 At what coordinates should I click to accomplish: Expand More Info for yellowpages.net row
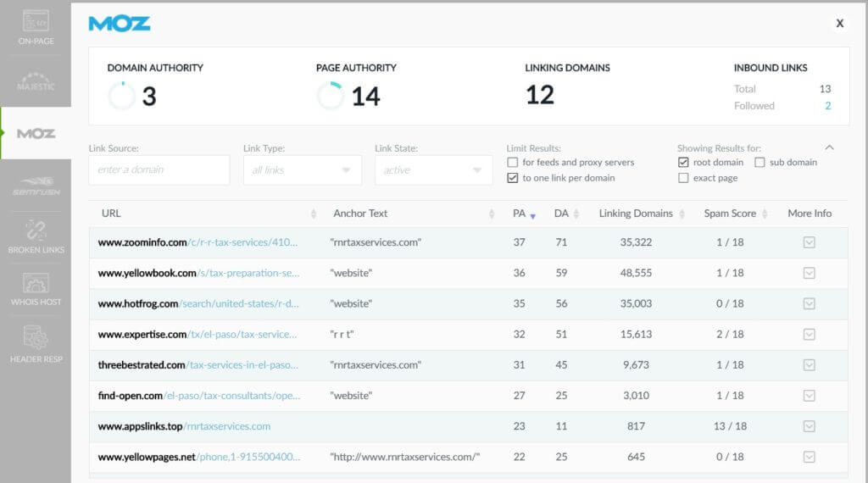coord(809,457)
